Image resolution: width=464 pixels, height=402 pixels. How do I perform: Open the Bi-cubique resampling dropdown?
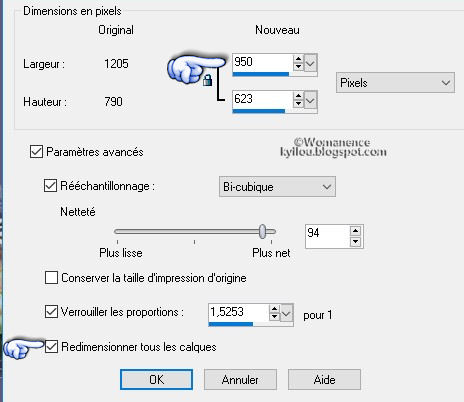[277, 187]
